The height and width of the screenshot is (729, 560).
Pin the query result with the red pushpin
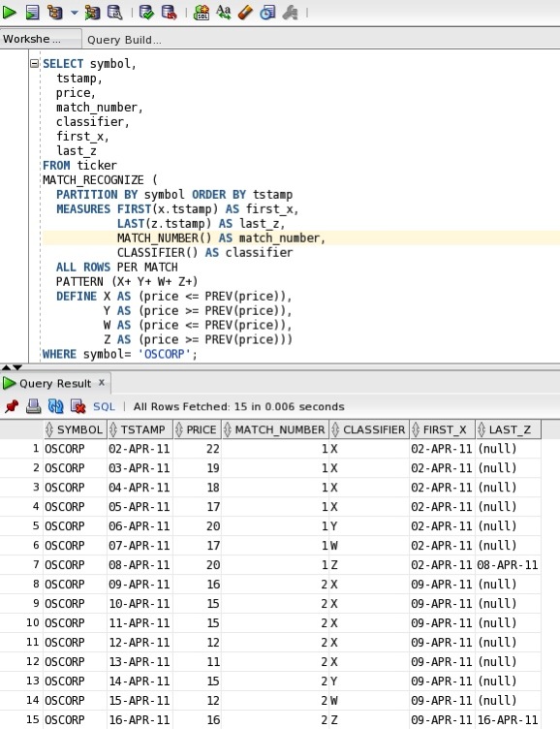[12, 406]
